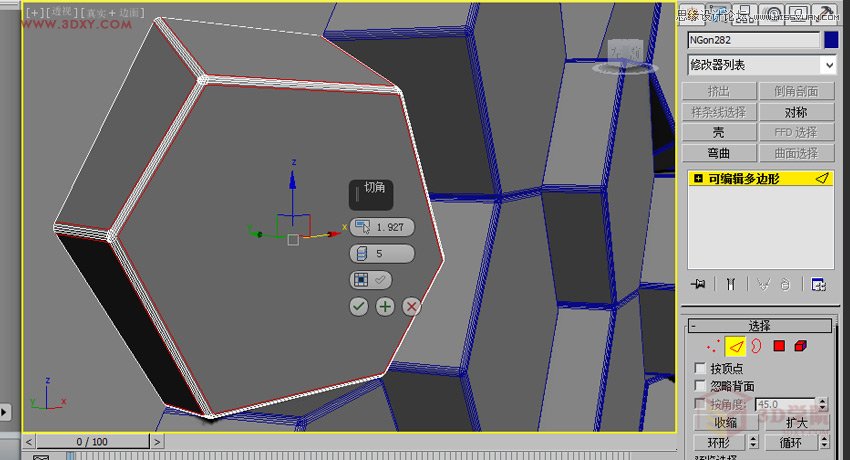Open the 修改器列表 dropdown
This screenshot has height=460, width=850.
click(x=761, y=65)
